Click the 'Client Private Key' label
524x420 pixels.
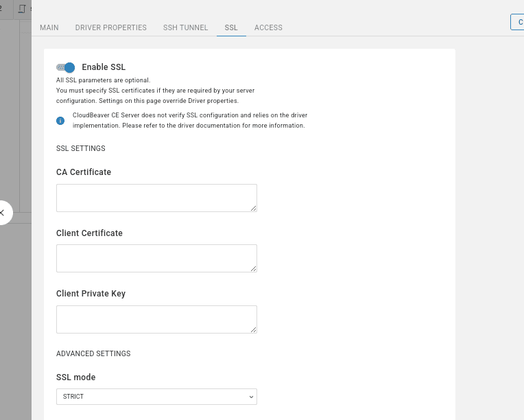(91, 294)
